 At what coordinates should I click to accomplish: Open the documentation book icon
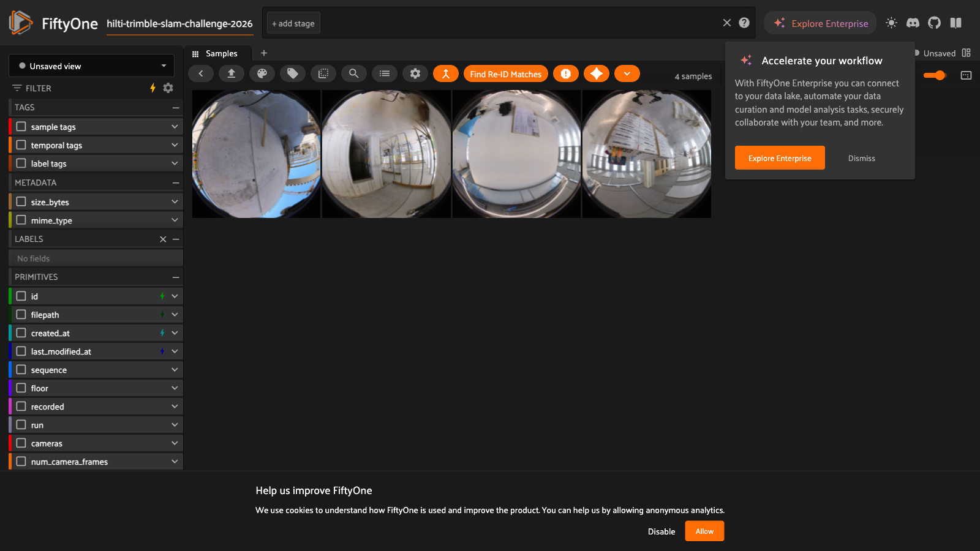[956, 23]
